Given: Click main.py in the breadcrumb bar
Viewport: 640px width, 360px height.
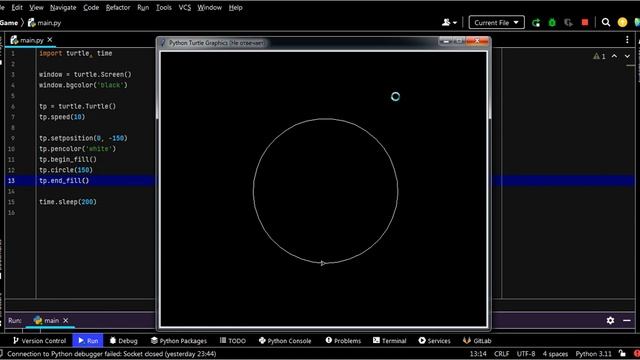Looking at the screenshot, I should (44, 23).
